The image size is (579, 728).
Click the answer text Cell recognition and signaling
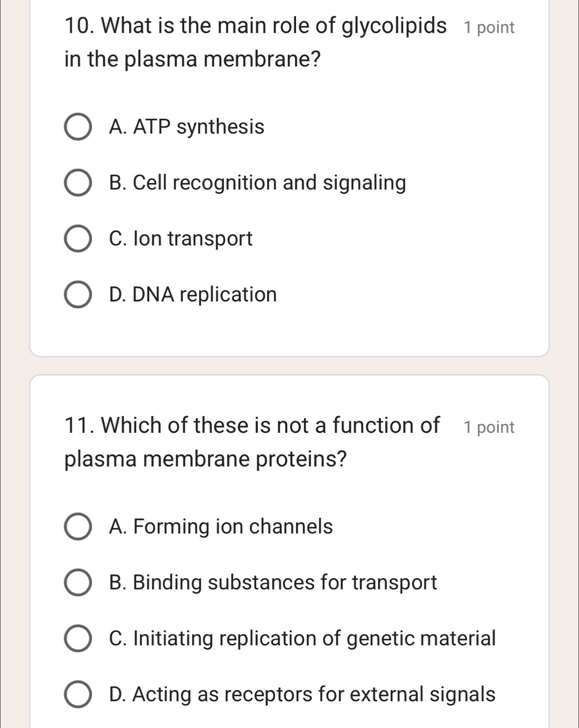coord(257,182)
